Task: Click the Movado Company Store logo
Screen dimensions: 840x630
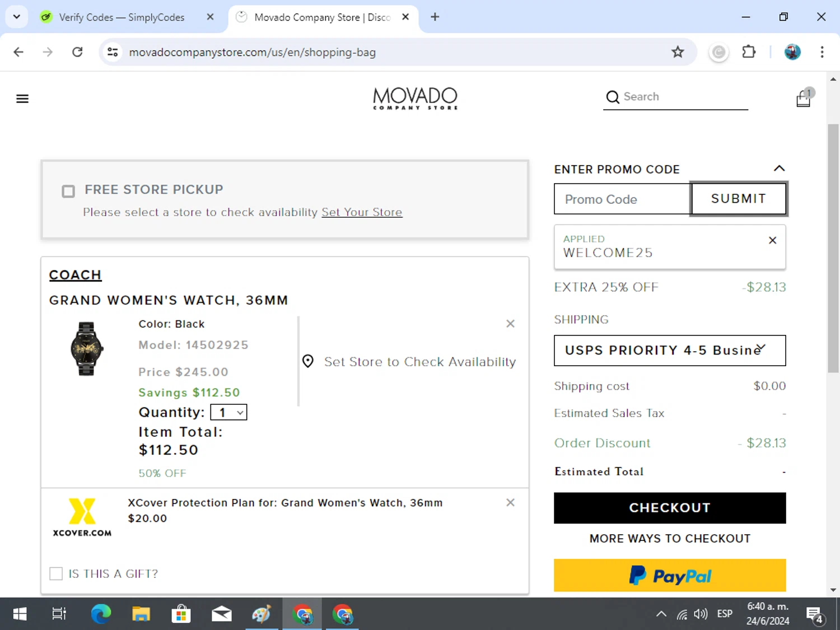Action: (x=416, y=99)
